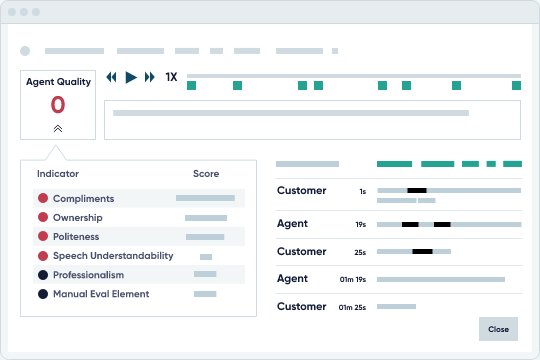Click the round avatar in the header row
Screen dimensions: 540x360
pos(25,51)
